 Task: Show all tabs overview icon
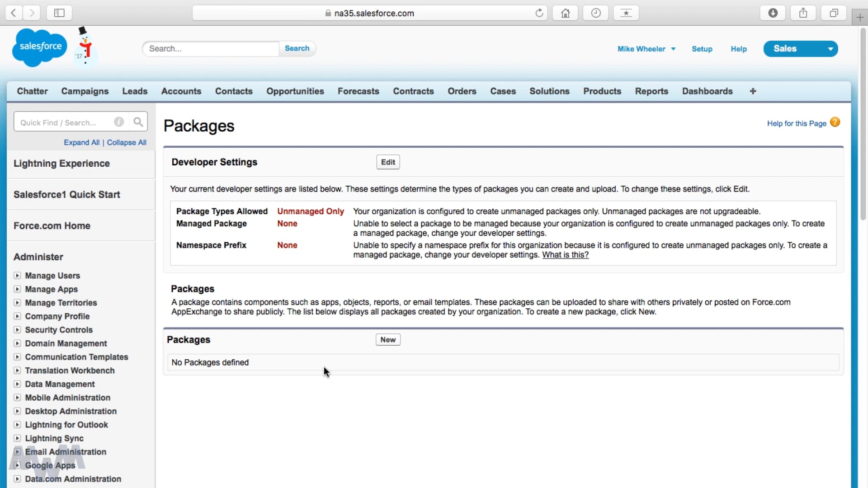[834, 13]
